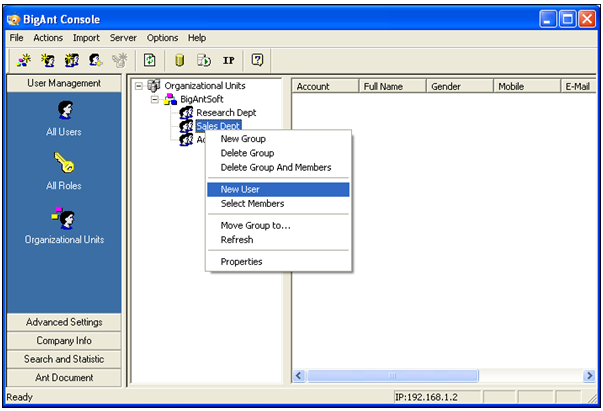Viewport: 603px width, 411px height.
Task: Click the horizontal scrollbar left arrow
Action: click(299, 376)
